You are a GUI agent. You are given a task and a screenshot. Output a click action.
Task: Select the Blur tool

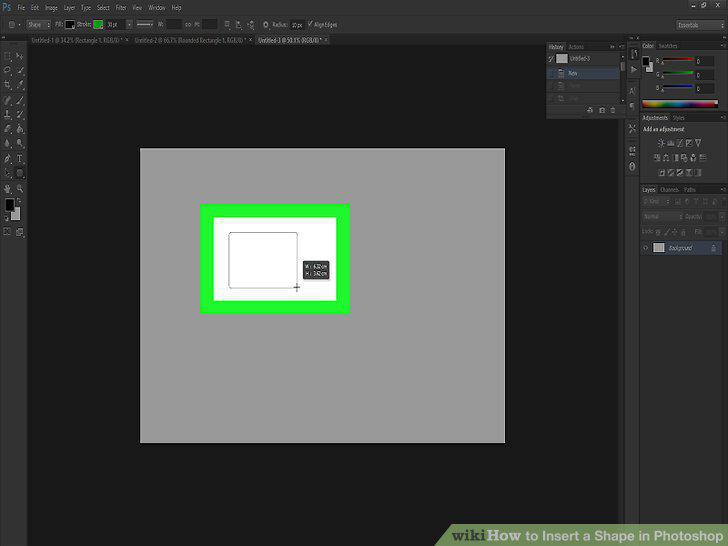tap(7, 143)
